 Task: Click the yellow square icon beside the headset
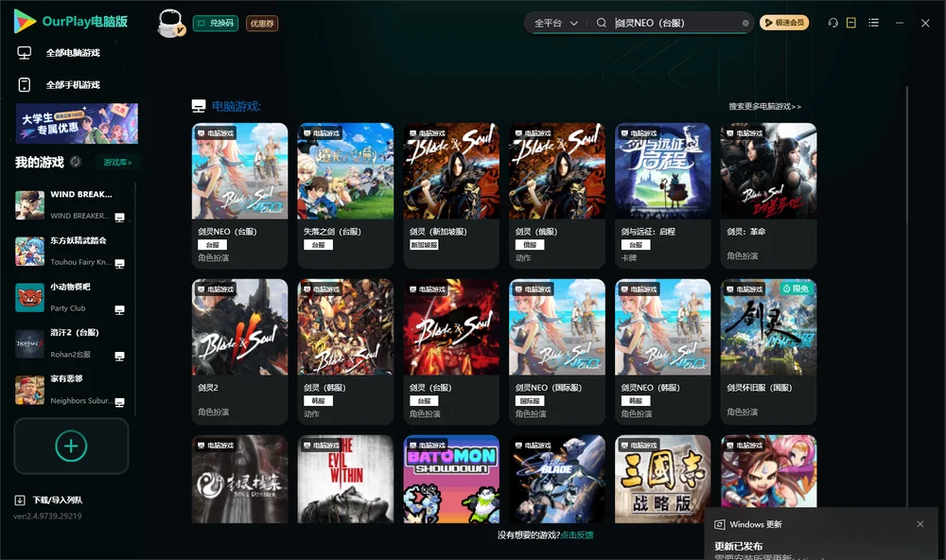click(851, 23)
